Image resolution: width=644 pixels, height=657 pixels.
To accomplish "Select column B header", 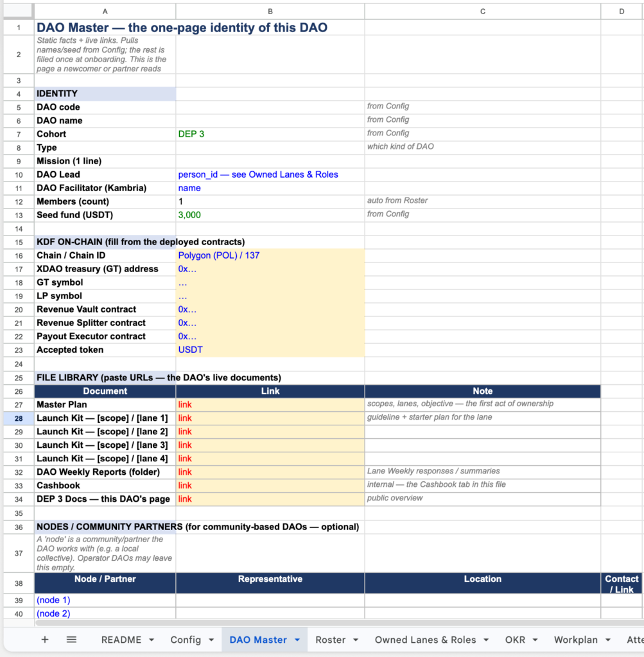I will 270,12.
